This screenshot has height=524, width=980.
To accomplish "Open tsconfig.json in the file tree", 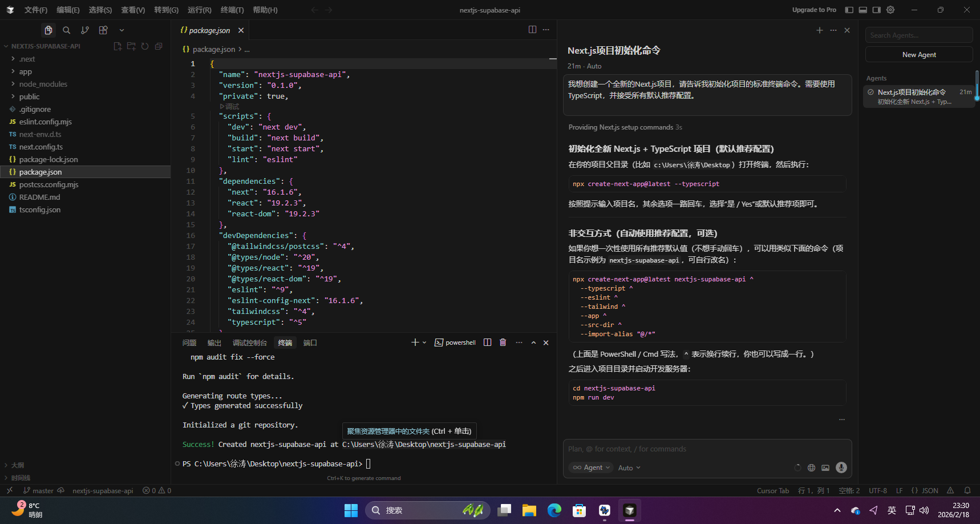I will click(x=40, y=209).
